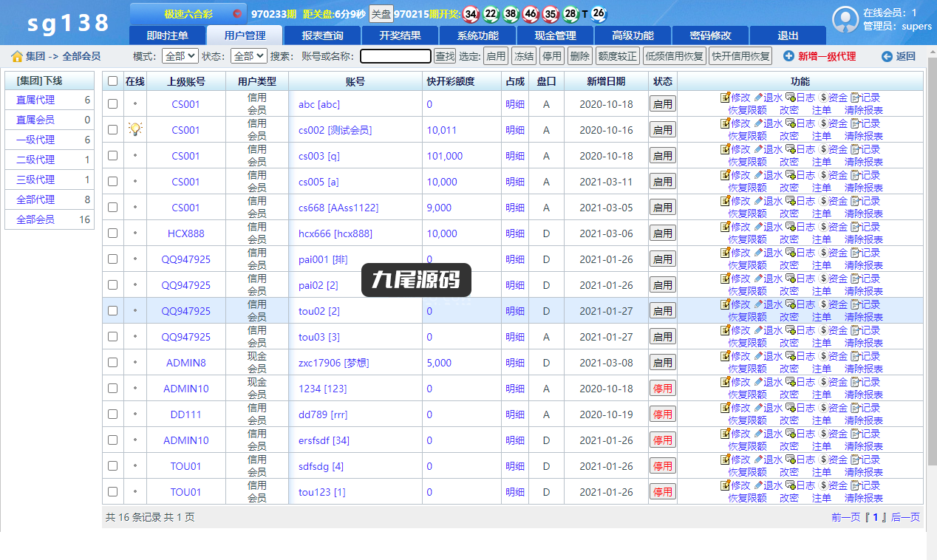This screenshot has width=937, height=560.
Task: Click the 修改 edit icon for abc
Action: (725, 98)
